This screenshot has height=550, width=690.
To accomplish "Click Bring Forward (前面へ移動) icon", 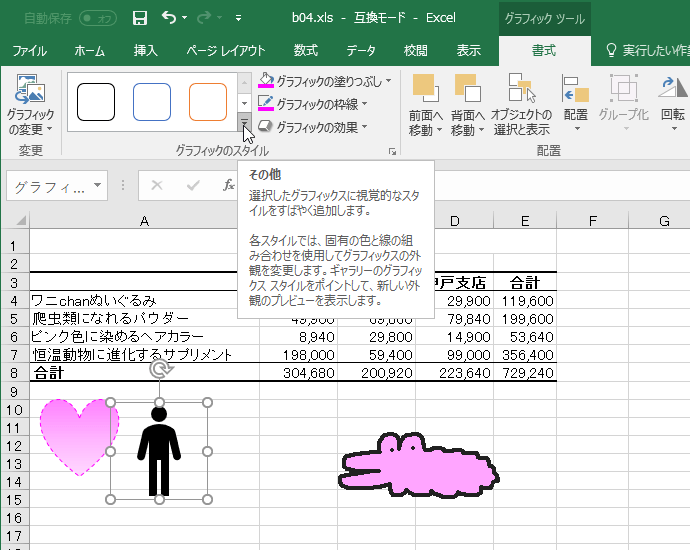I will point(425,90).
